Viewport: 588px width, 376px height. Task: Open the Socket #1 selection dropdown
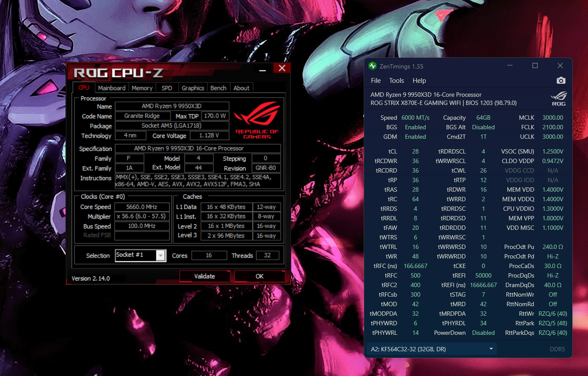pyautogui.click(x=141, y=255)
